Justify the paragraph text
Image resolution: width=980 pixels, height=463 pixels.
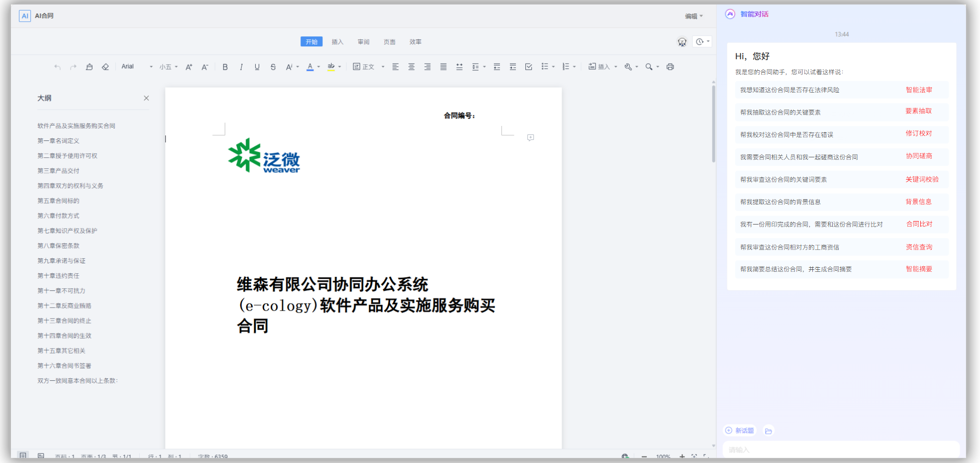click(443, 67)
